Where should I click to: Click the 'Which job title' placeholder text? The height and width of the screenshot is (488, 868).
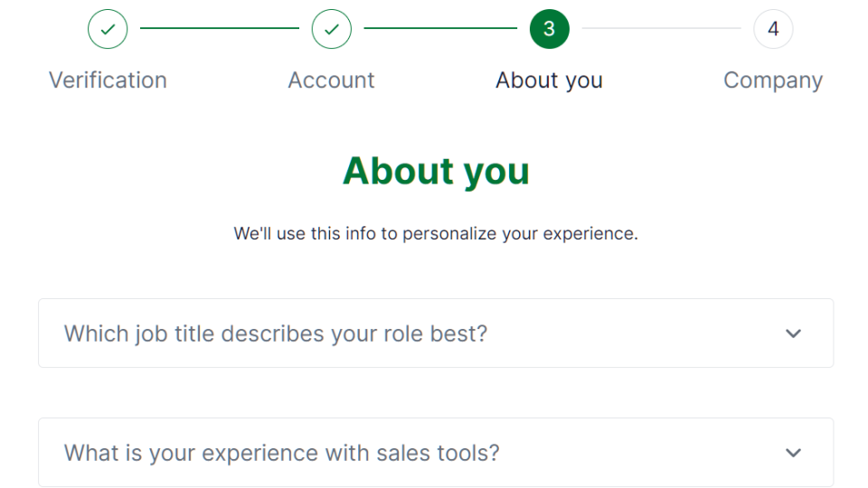click(276, 333)
